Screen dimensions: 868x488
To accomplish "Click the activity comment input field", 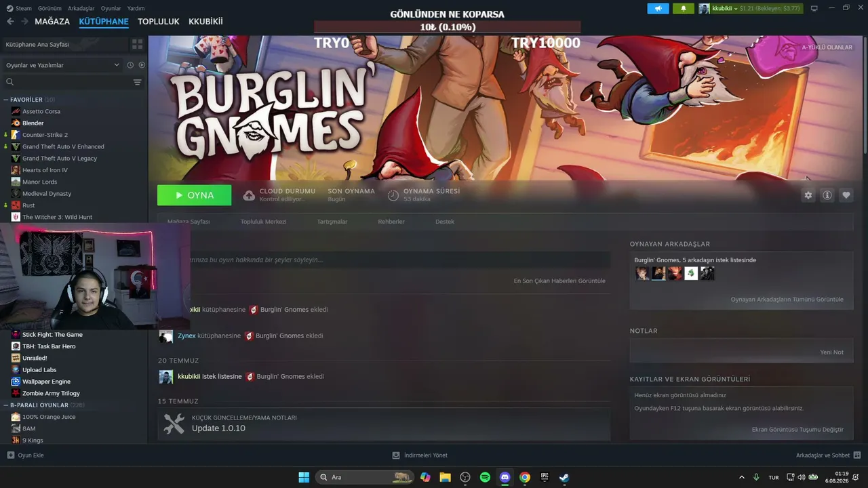I will 384,260.
